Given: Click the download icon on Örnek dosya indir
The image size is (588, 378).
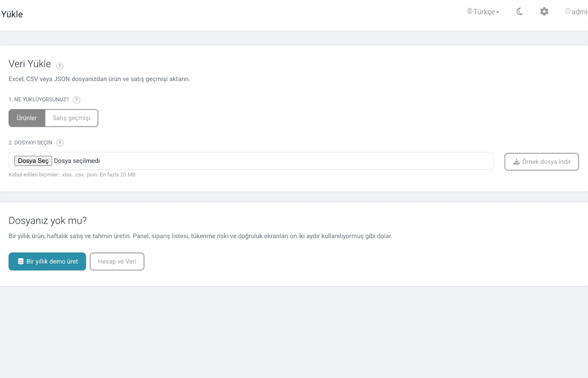Looking at the screenshot, I should point(517,162).
